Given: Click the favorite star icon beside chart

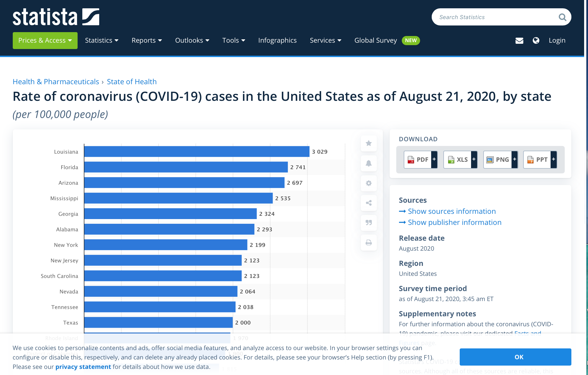Looking at the screenshot, I should (369, 143).
